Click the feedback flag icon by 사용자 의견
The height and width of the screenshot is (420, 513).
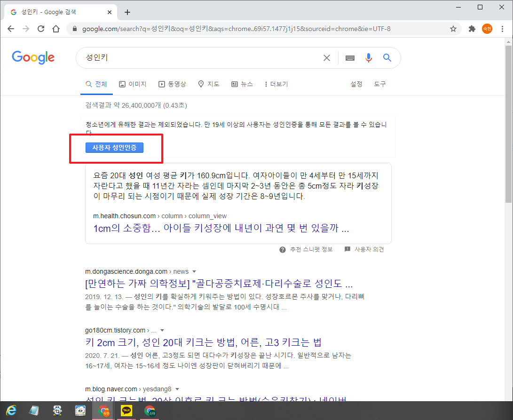[347, 249]
